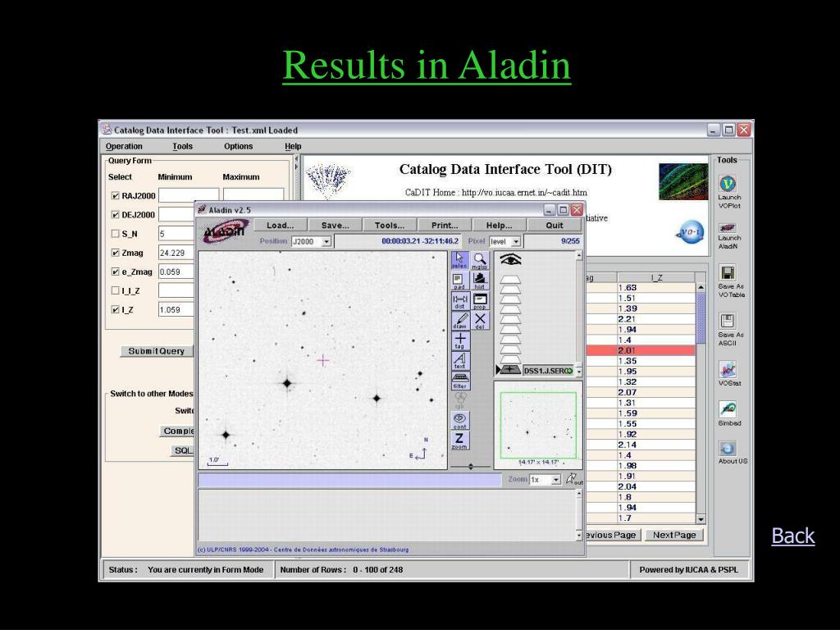Uncheck the I_Z checkbox

[115, 309]
